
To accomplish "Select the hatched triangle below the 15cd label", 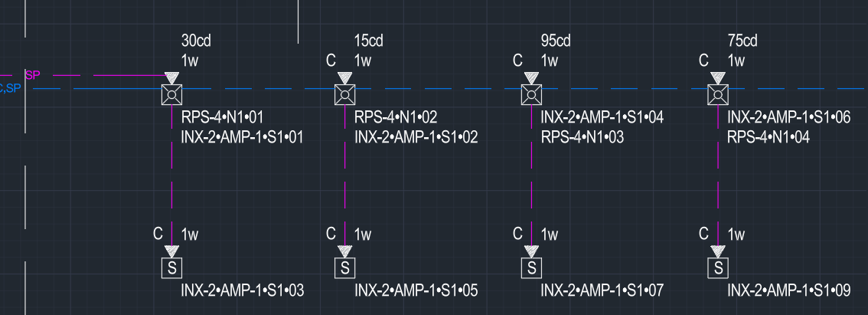I will click(x=345, y=78).
